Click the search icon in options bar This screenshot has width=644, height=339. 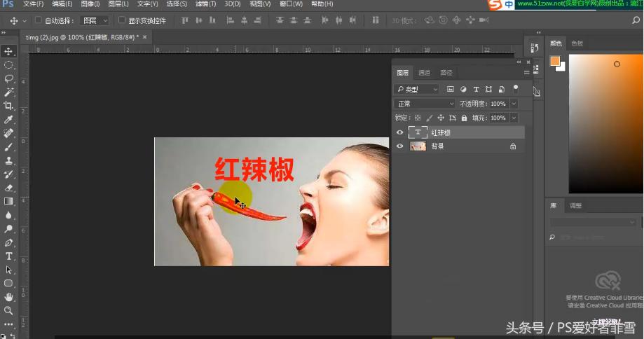pyautogui.click(x=636, y=20)
